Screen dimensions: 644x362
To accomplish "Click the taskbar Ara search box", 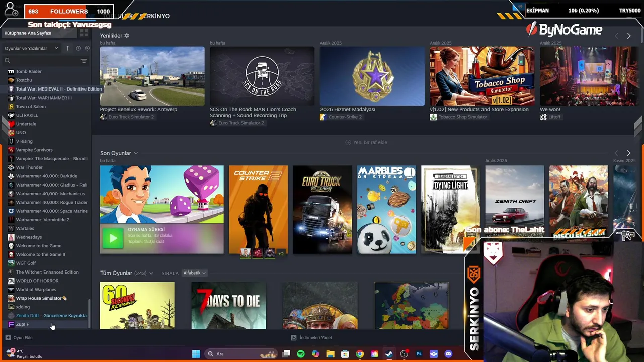I will pos(241,354).
